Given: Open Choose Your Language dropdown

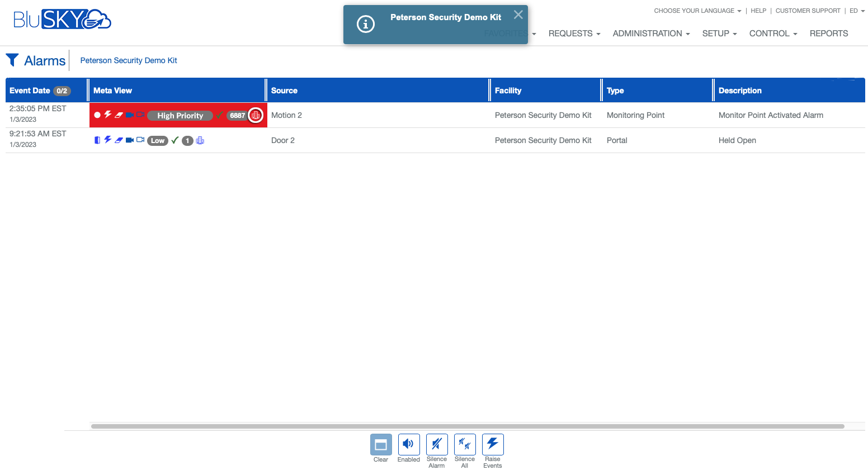Looking at the screenshot, I should tap(697, 11).
